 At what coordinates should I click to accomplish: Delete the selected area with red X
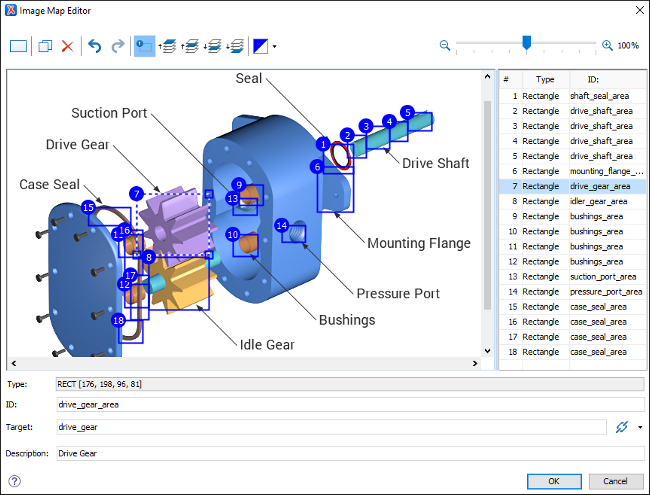[x=67, y=46]
